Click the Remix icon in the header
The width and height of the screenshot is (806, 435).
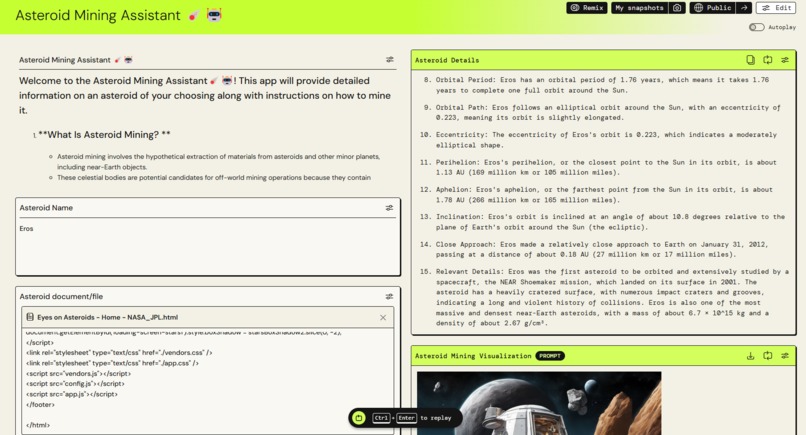tap(575, 8)
